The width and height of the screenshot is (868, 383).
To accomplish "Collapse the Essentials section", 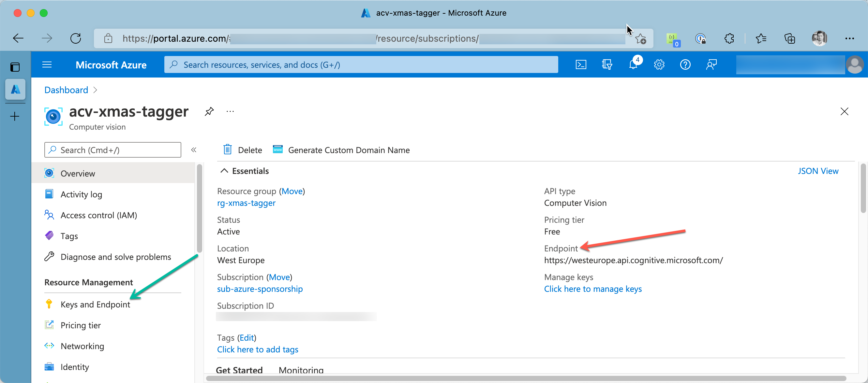I will coord(224,171).
